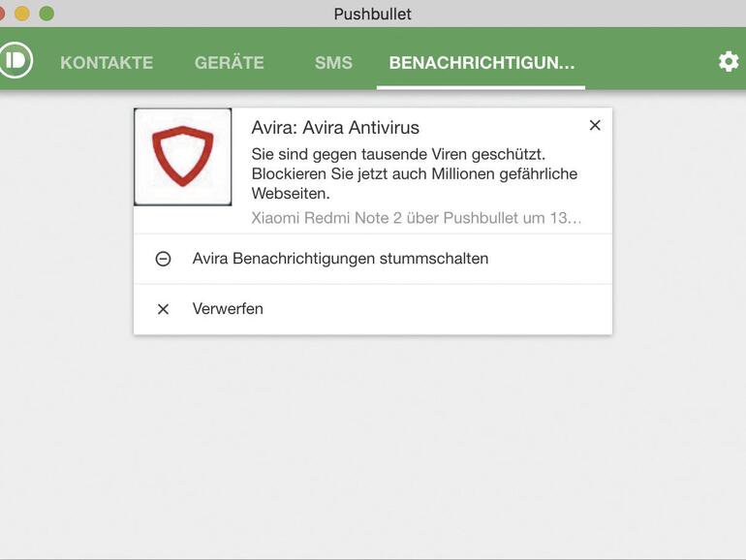Click the circled minus mute icon
The width and height of the screenshot is (746, 560).
click(163, 259)
